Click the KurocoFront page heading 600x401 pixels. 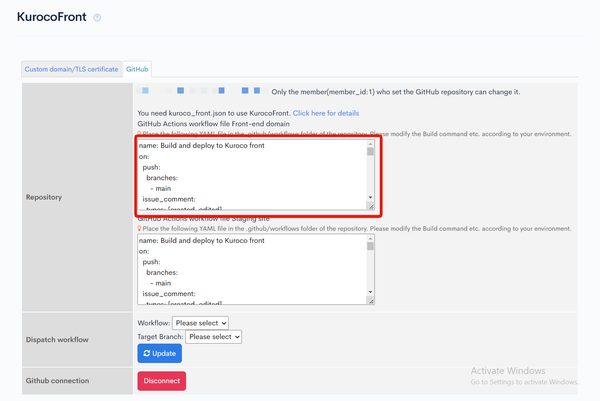tap(52, 17)
